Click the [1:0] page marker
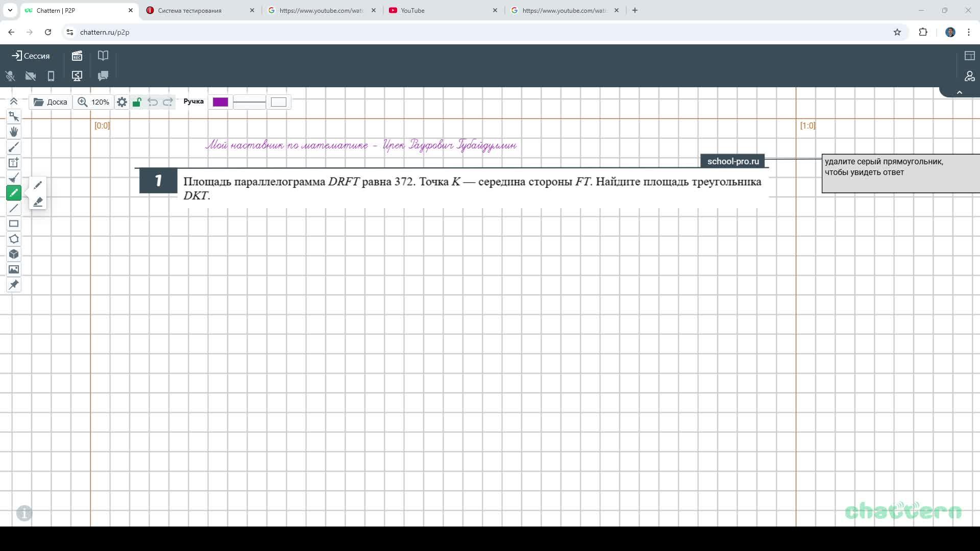 coord(807,126)
